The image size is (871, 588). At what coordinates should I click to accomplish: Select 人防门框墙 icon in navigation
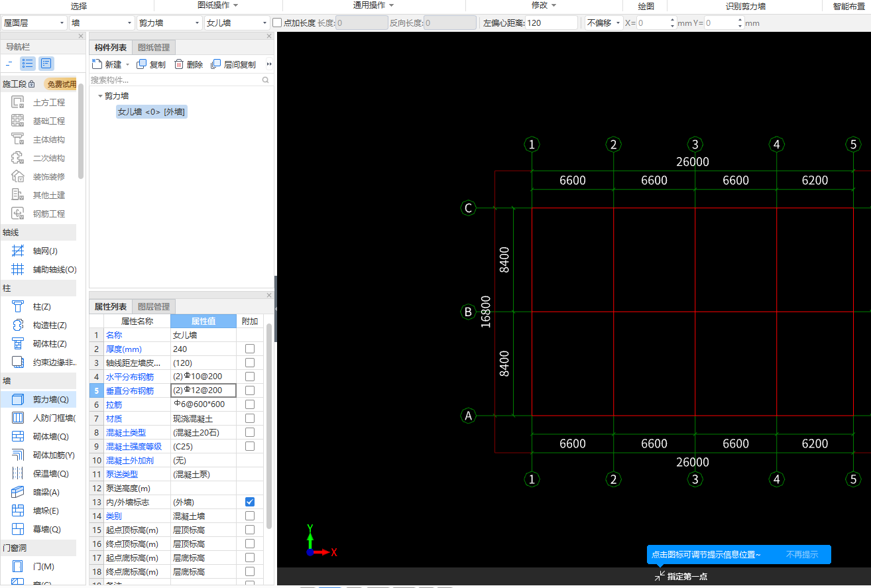coord(19,418)
